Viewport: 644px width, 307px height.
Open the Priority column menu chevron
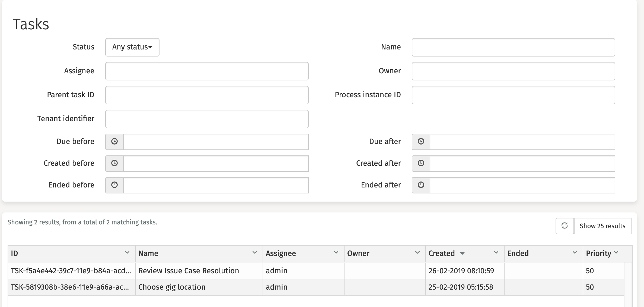[616, 252]
